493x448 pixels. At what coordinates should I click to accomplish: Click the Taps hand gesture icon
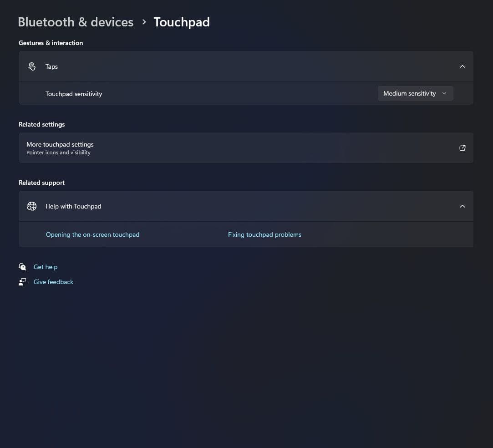32,66
